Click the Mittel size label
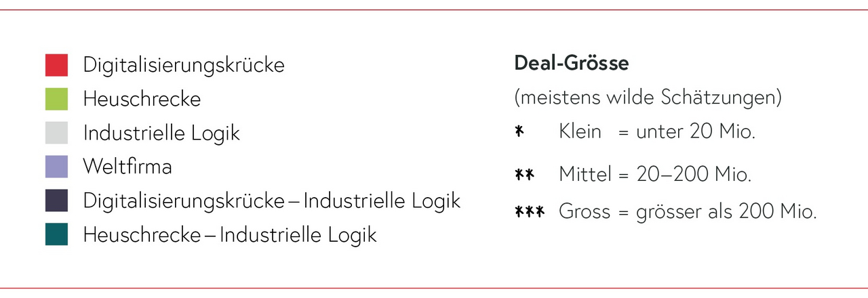This screenshot has height=298, width=868. point(585,175)
